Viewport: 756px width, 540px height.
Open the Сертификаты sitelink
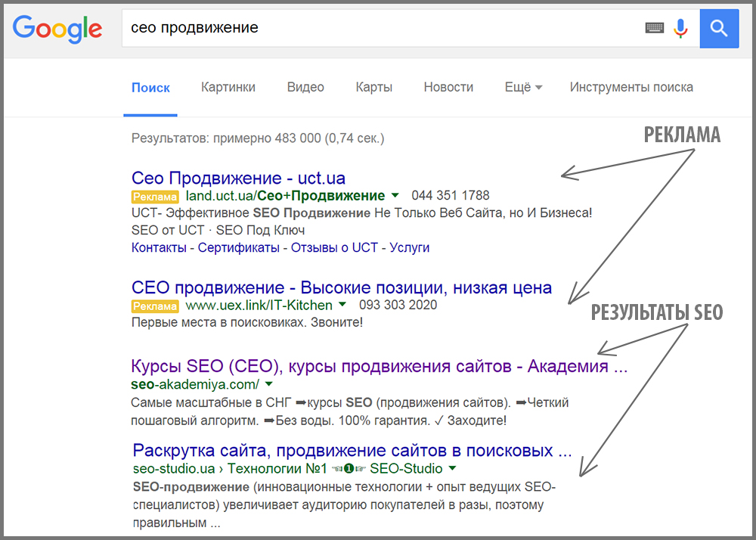[238, 247]
